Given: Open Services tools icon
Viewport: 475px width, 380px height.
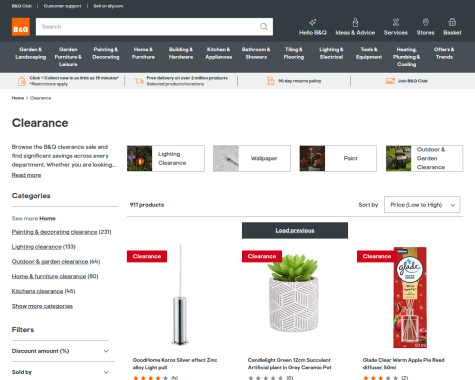Looking at the screenshot, I should coord(396,22).
